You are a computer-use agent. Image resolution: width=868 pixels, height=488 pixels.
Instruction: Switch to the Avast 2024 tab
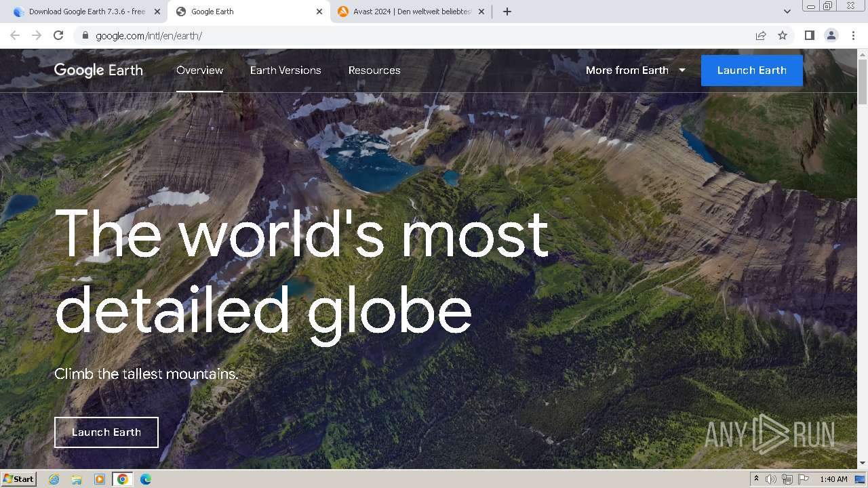[x=410, y=12]
